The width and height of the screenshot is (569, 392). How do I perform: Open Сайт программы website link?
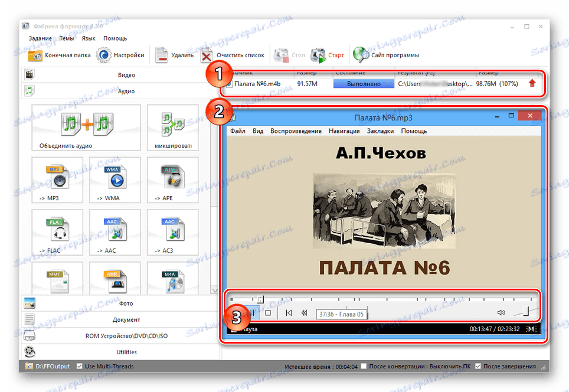[386, 55]
